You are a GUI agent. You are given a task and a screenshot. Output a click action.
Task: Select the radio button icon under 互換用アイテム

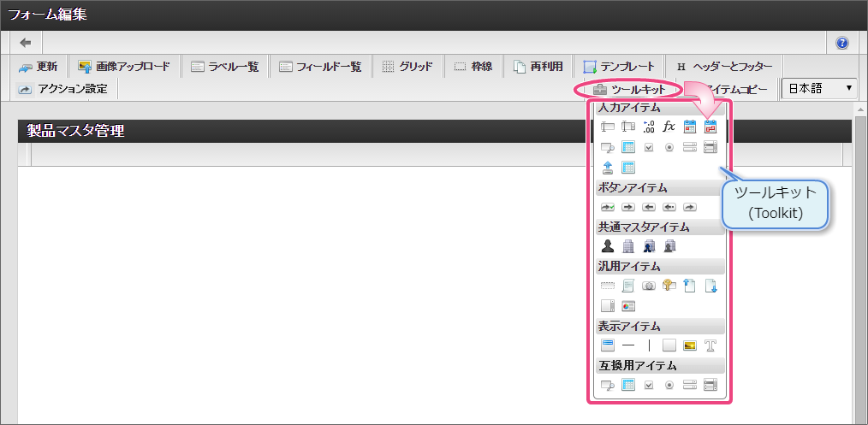pos(669,385)
